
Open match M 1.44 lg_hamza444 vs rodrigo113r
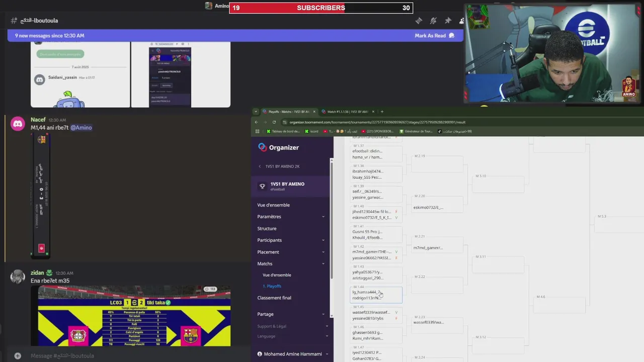(376, 295)
